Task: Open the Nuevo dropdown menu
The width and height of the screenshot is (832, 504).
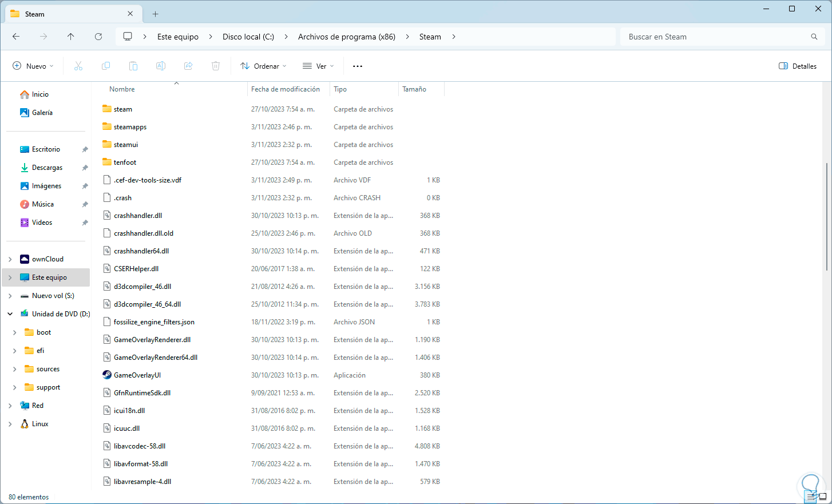Action: (x=33, y=66)
